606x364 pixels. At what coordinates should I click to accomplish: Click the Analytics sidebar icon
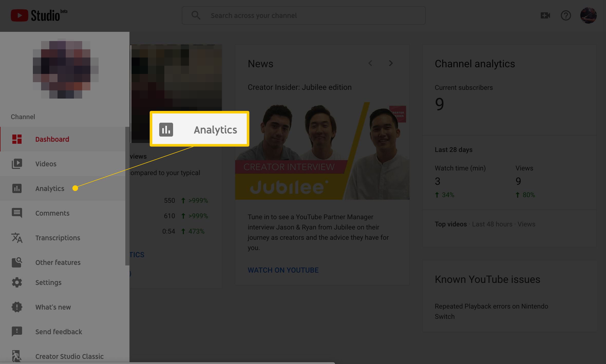tap(16, 188)
